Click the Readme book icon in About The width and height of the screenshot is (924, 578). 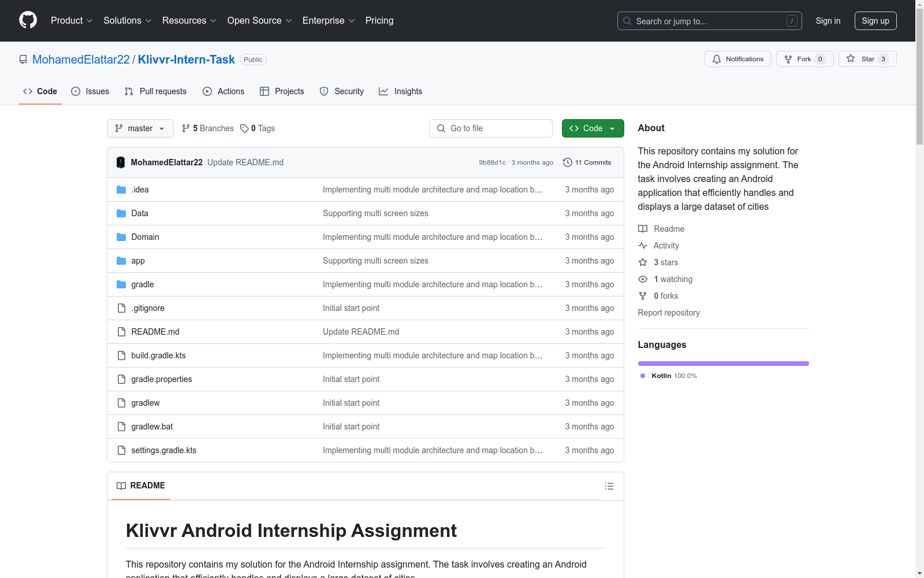click(643, 229)
